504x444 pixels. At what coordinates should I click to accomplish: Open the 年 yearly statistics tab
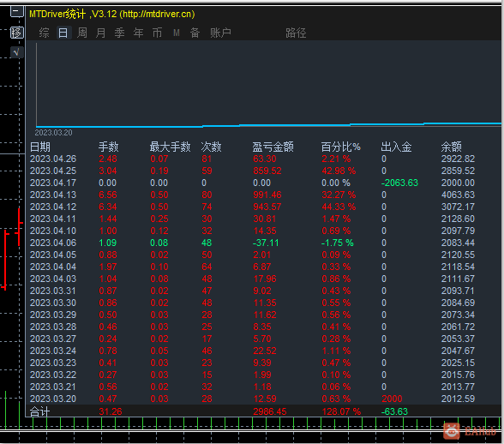[139, 33]
